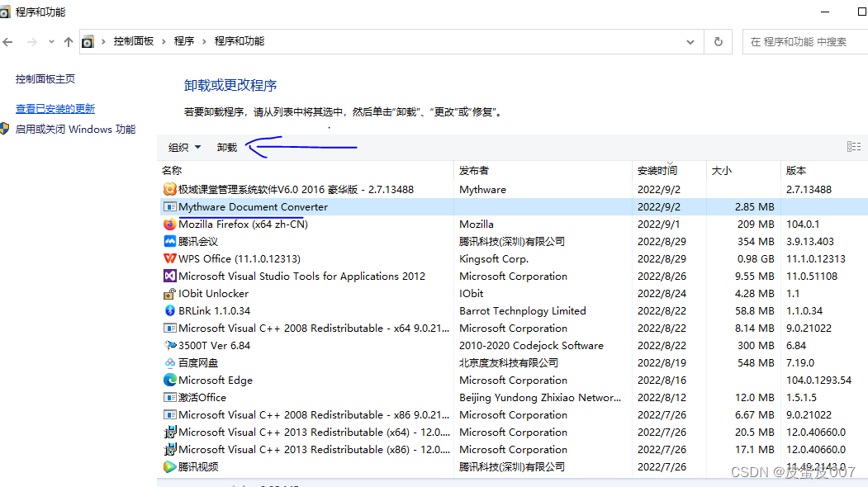Select the 激活Office icon
Image resolution: width=868 pixels, height=487 pixels.
pyautogui.click(x=170, y=397)
